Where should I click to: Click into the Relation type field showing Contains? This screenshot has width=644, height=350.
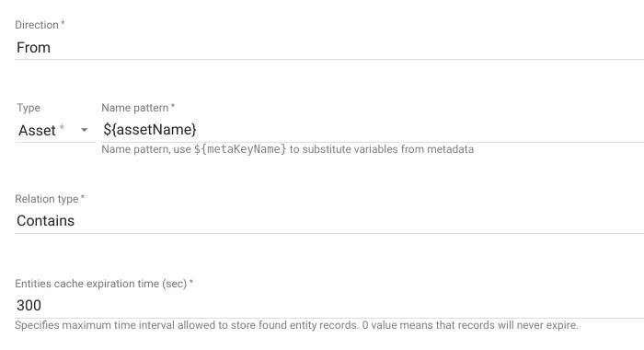pyautogui.click(x=329, y=221)
